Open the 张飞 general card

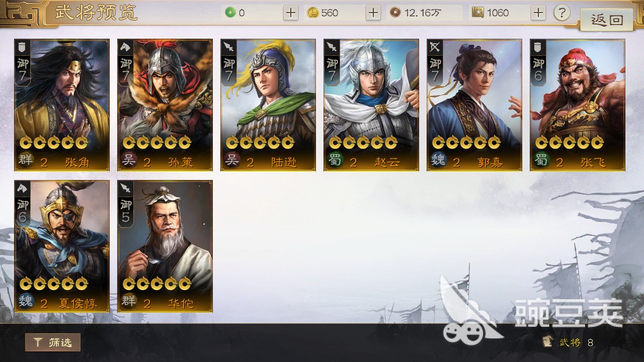(x=578, y=105)
